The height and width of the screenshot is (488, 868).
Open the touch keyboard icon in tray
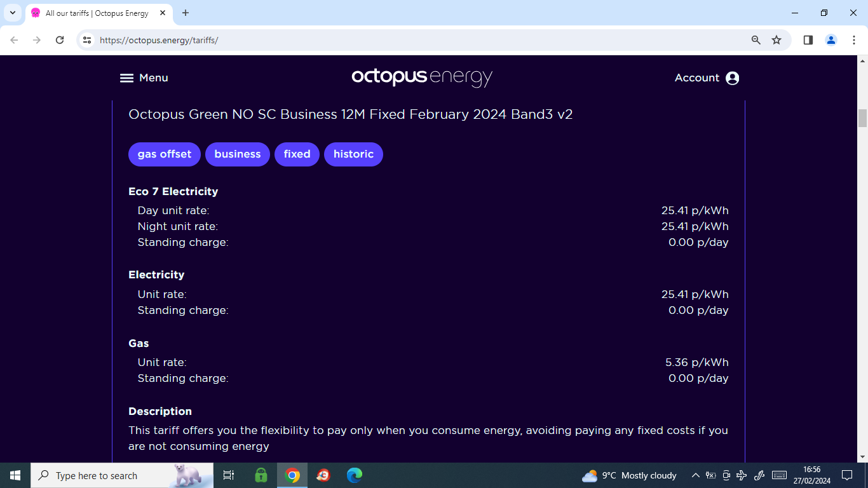click(780, 475)
